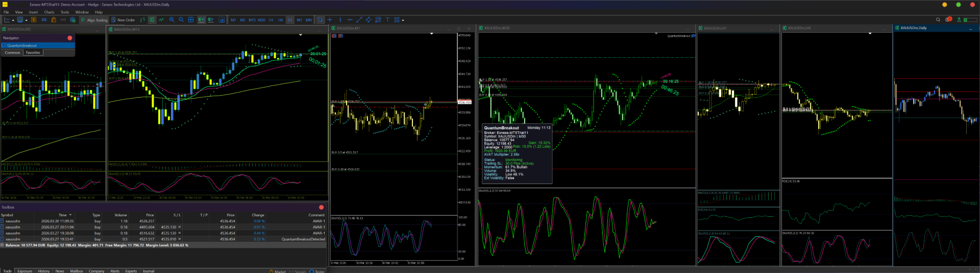Viewport: 980px width, 273px height.
Task: Toggle chart auto scroll button
Action: point(201,20)
